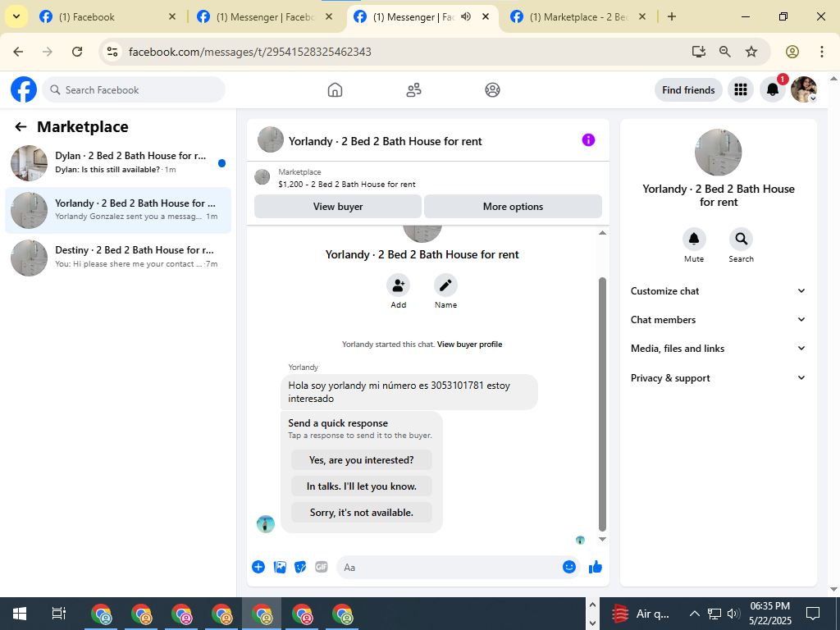Open more actions plus icon in composer
Screen dimensions: 840x630
(x=258, y=567)
